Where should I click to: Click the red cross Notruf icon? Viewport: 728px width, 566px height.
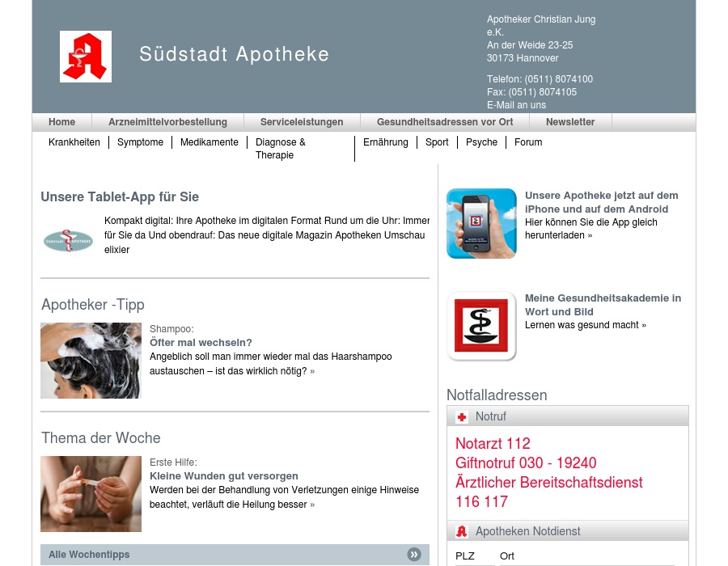(x=462, y=417)
